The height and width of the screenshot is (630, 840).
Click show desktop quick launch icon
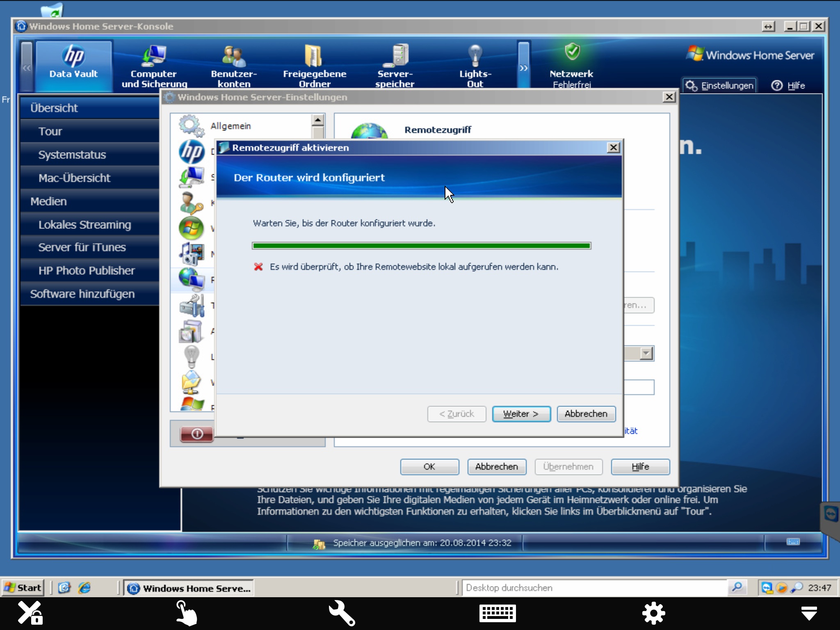(64, 588)
